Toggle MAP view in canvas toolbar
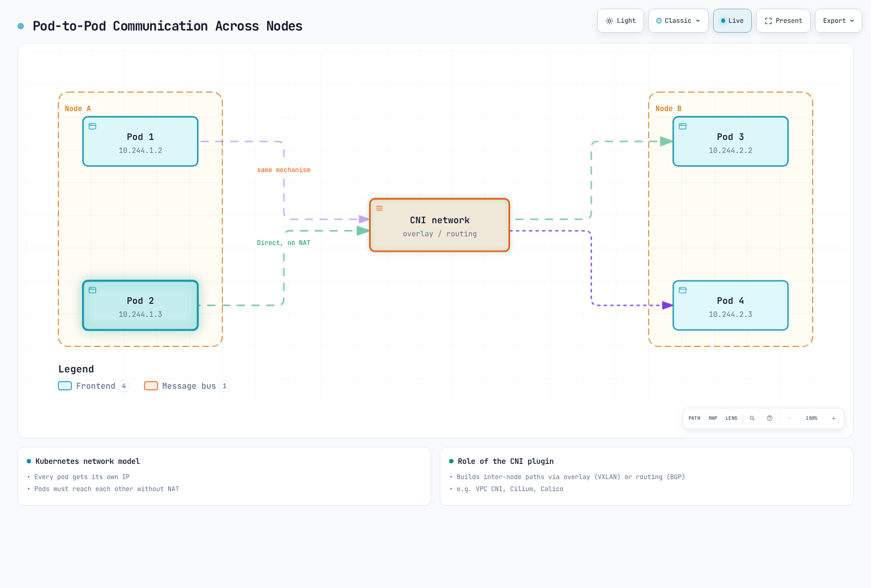Screen dimensions: 871x588 pos(713,418)
